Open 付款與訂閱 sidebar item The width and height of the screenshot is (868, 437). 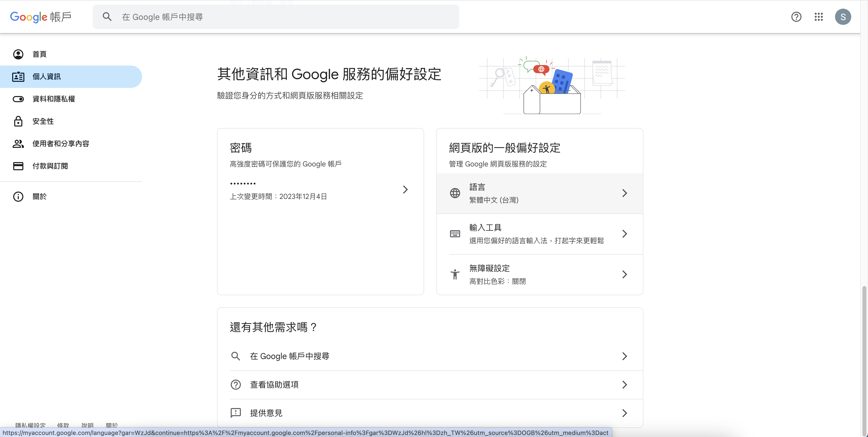[50, 166]
